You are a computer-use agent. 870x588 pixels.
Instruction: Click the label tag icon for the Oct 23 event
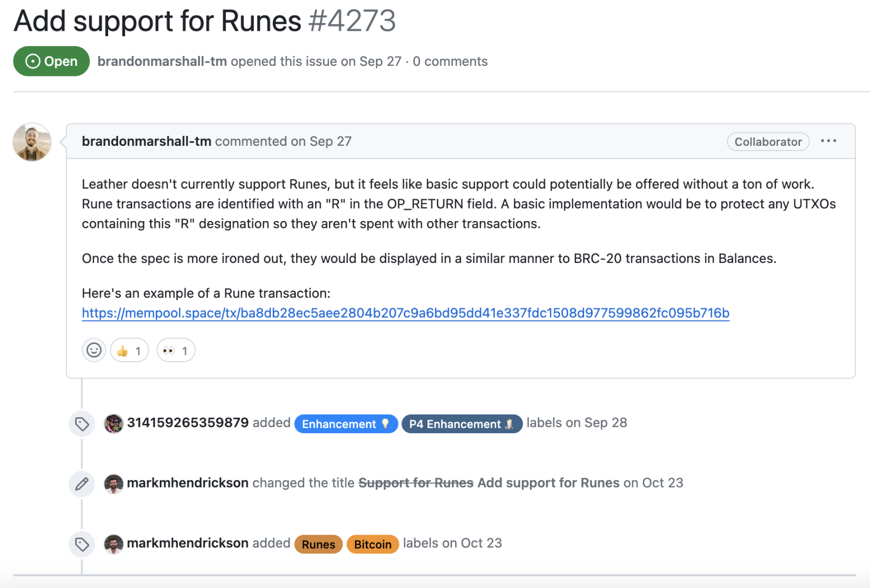click(x=82, y=544)
